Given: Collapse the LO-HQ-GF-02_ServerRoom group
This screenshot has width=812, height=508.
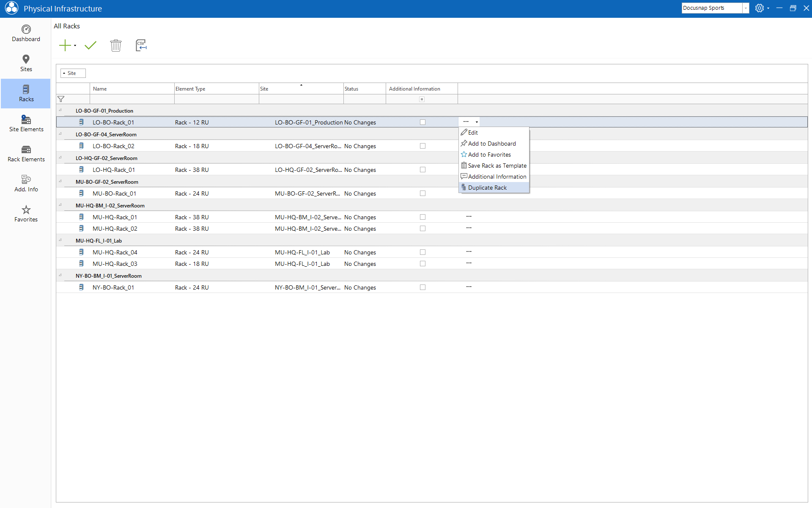Looking at the screenshot, I should (x=60, y=157).
